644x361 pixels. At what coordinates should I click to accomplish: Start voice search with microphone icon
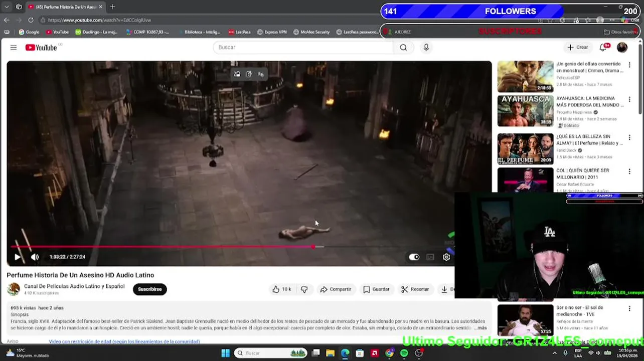coord(426,47)
